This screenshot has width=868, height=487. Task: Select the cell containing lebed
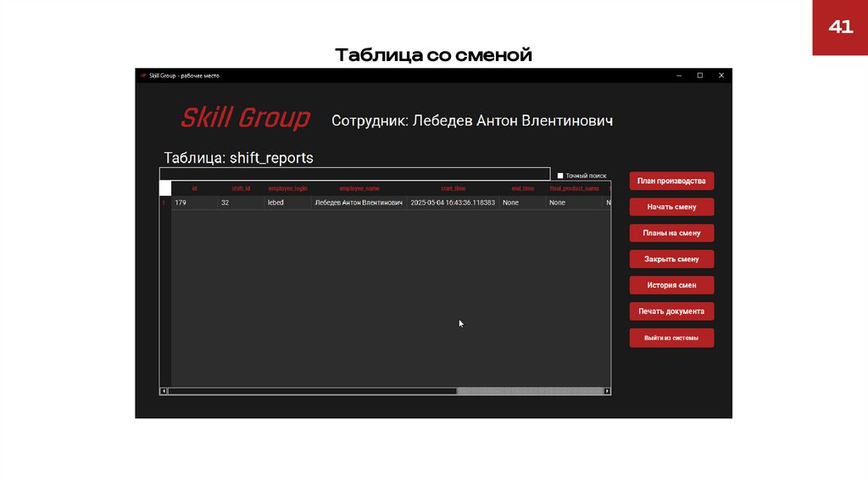(288, 203)
